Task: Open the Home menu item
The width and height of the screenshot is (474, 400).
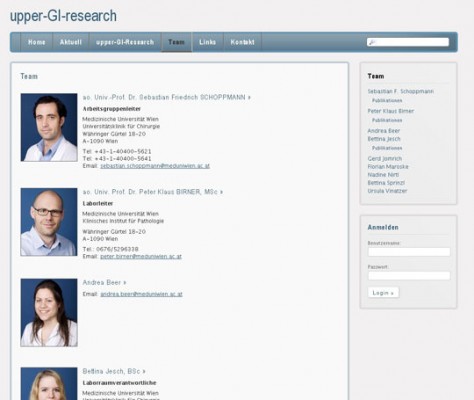Action: coord(37,42)
